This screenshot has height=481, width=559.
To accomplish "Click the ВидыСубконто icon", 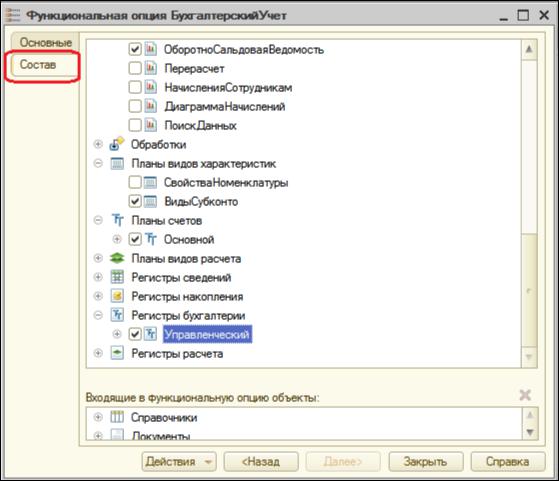I will (x=150, y=201).
